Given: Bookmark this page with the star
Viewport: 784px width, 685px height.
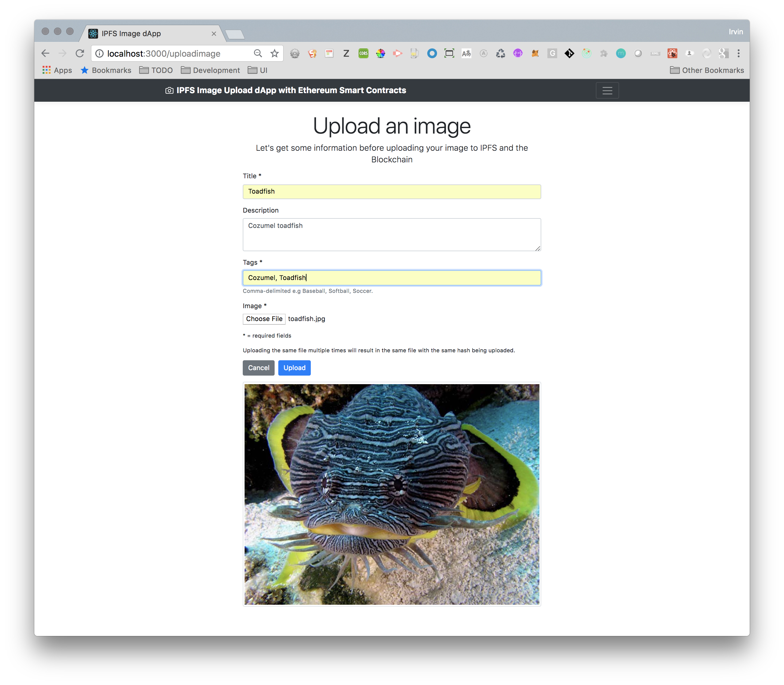Looking at the screenshot, I should coord(274,54).
